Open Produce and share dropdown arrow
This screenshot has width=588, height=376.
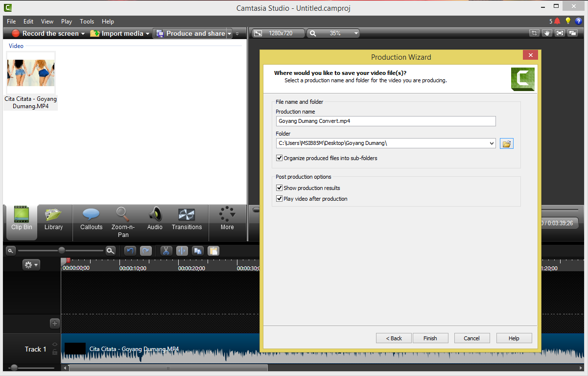tap(229, 34)
